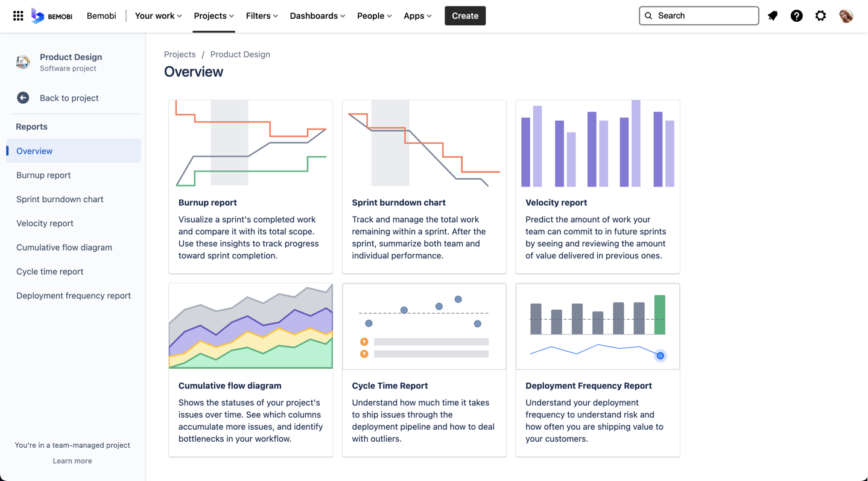868x481 pixels.
Task: Open the Filters dropdown menu
Action: (262, 16)
